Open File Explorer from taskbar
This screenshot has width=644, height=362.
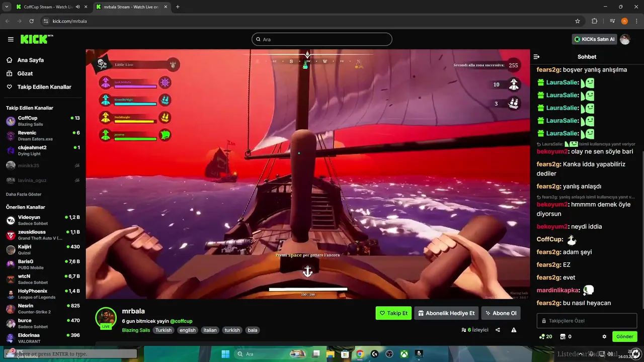click(331, 354)
